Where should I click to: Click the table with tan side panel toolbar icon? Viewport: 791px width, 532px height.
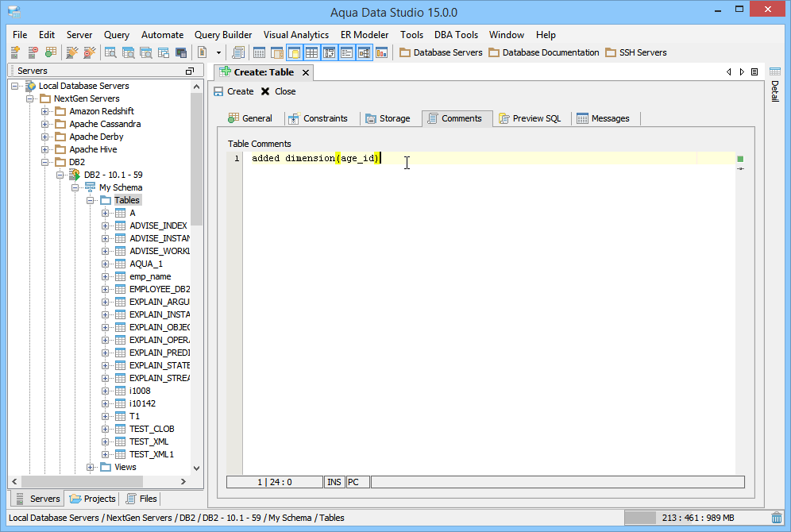tap(276, 52)
